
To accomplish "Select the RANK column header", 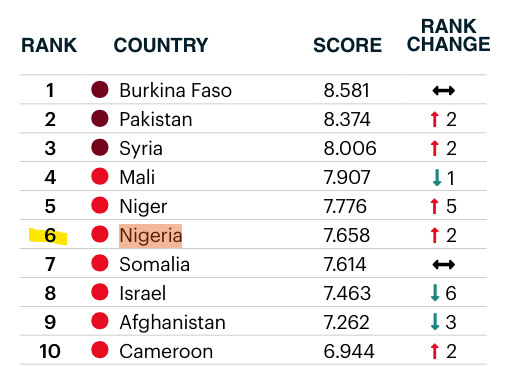I will point(49,45).
